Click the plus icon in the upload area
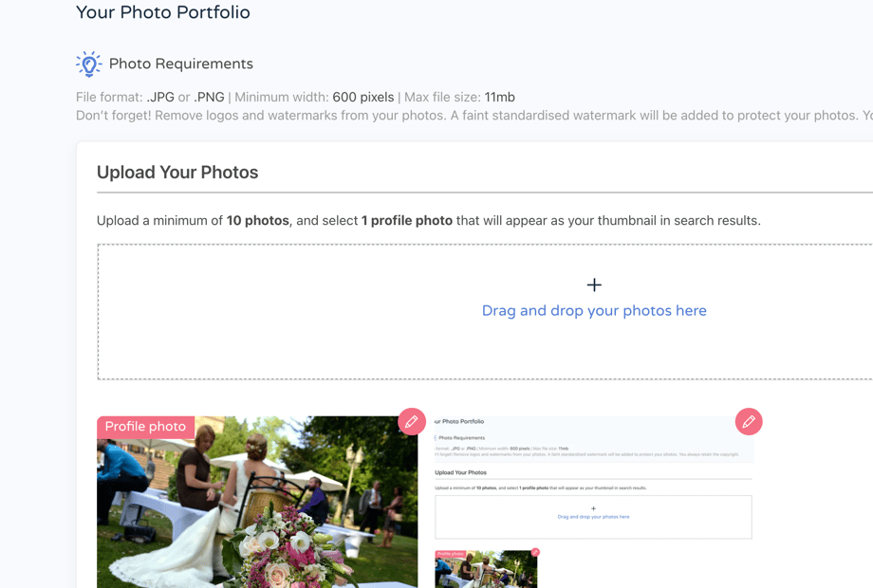 coord(594,285)
